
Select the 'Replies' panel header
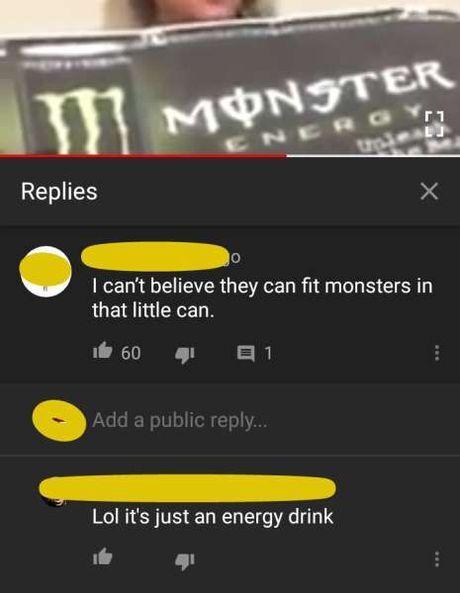click(x=59, y=191)
